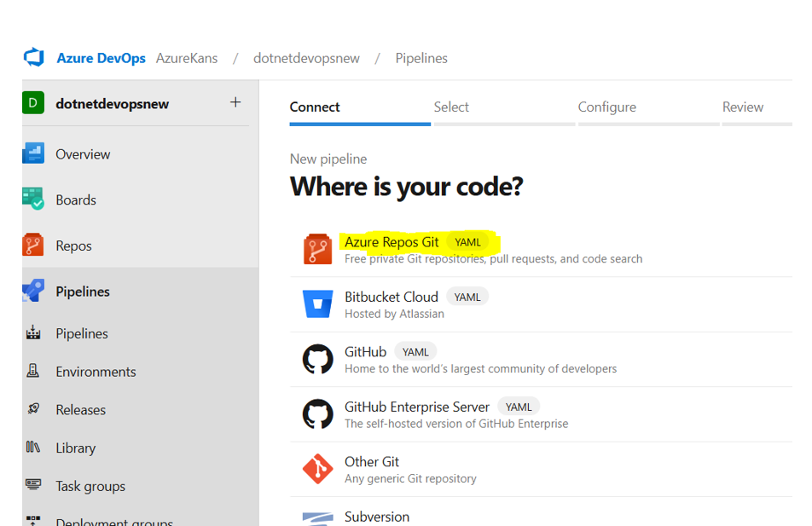Select the dotnetdevopsnew project avatar
This screenshot has width=812, height=526.
pyautogui.click(x=32, y=101)
